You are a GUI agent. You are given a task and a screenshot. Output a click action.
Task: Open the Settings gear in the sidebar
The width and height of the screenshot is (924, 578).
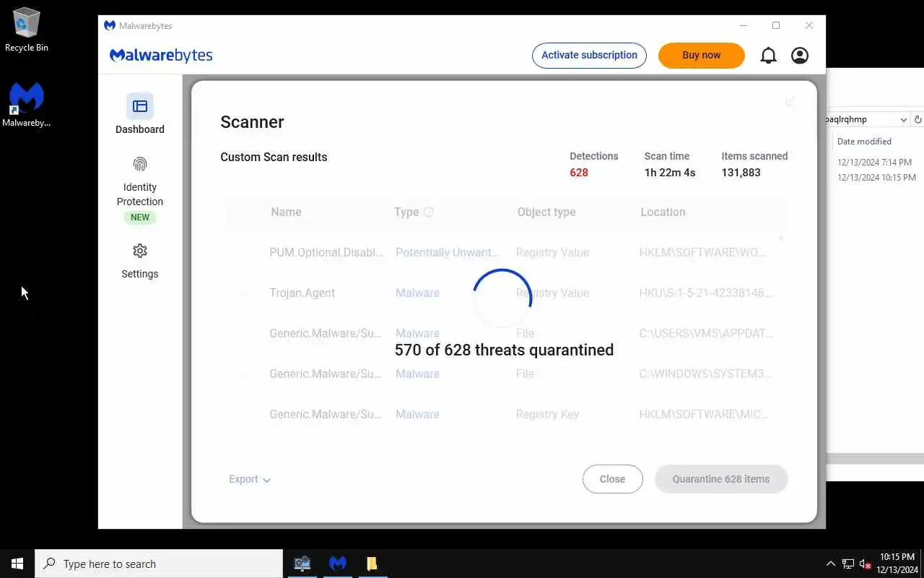[140, 251]
